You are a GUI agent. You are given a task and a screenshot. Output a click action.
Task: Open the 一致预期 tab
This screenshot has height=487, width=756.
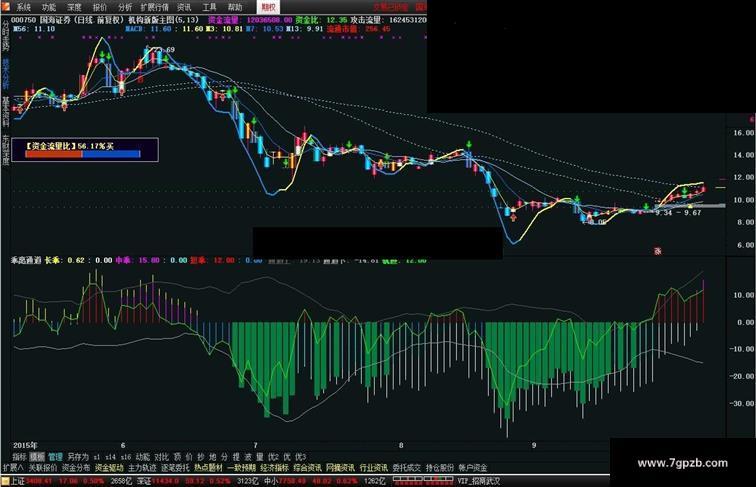(241, 468)
